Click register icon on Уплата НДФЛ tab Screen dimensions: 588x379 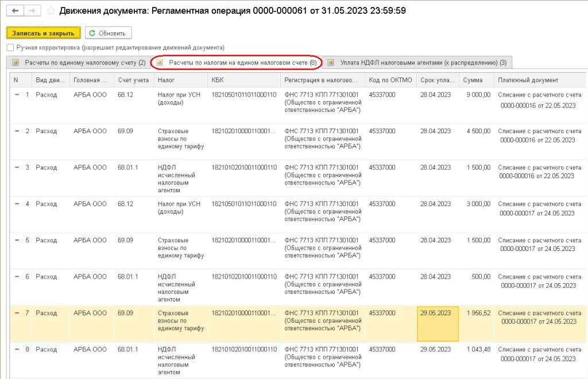pyautogui.click(x=331, y=63)
